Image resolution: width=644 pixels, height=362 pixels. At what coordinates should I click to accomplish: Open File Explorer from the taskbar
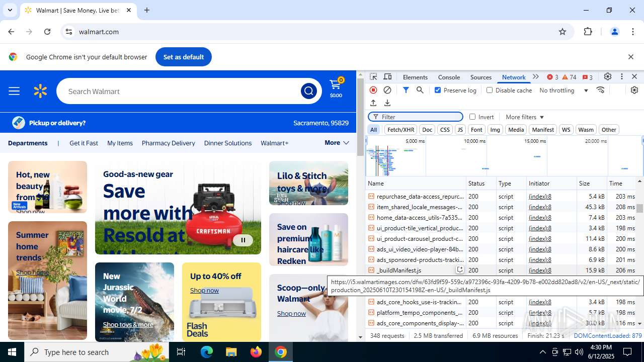click(x=231, y=352)
